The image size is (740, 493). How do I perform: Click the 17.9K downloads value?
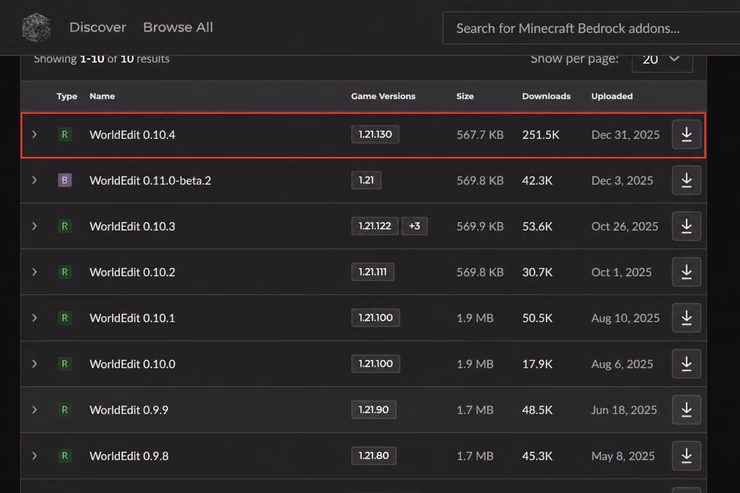537,364
